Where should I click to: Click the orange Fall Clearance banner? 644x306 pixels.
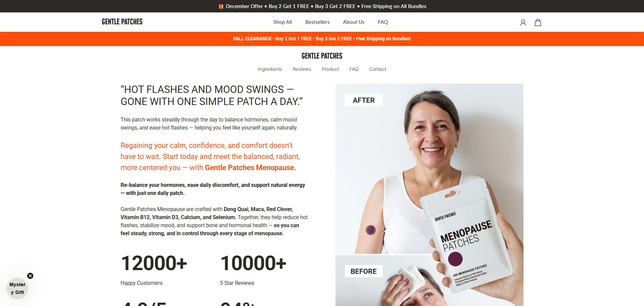pyautogui.click(x=322, y=39)
